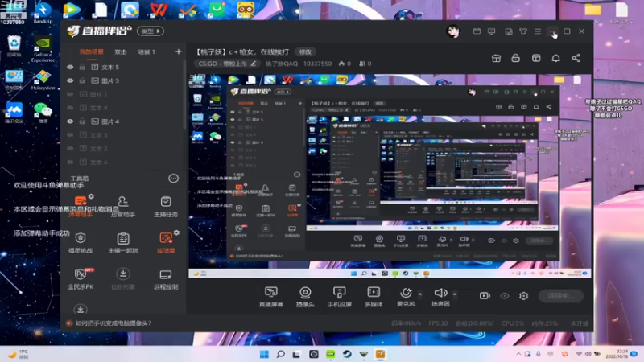644x362 pixels.
Task: Hide the 图片 4 layer
Action: click(70, 121)
